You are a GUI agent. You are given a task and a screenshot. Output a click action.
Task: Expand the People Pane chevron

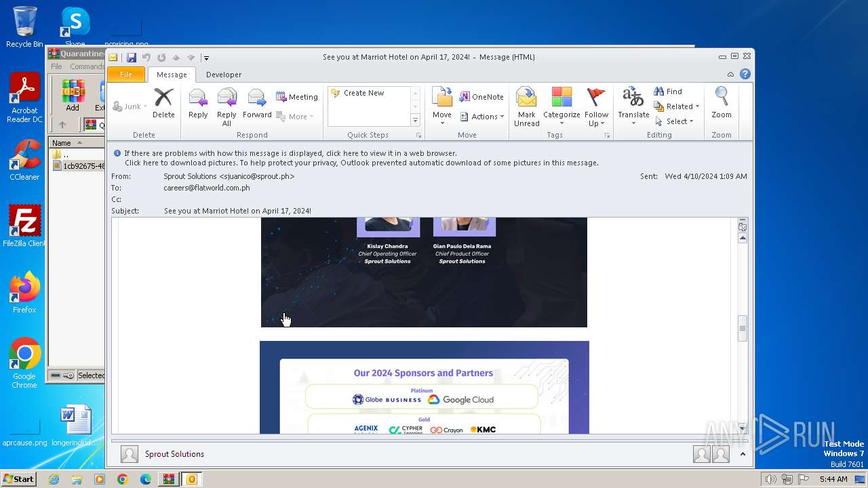tap(743, 454)
